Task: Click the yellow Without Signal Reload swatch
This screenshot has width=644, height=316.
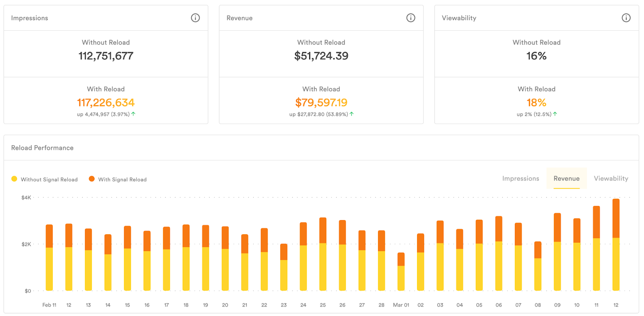Action: tap(14, 179)
